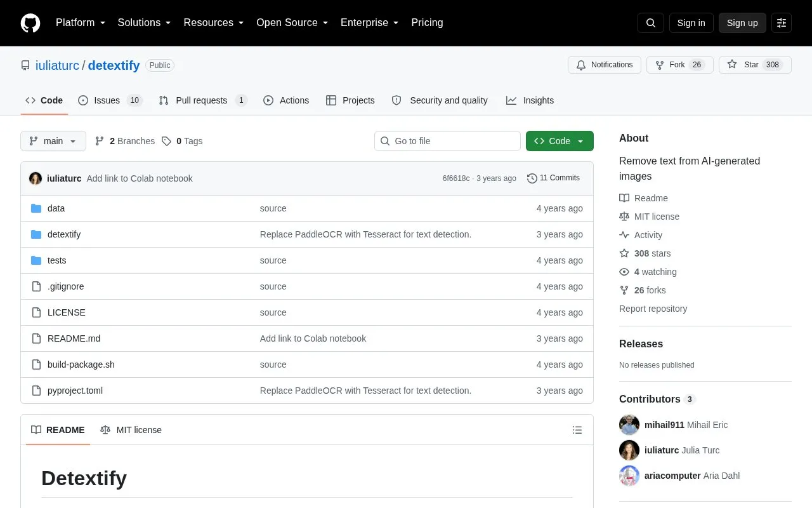The width and height of the screenshot is (812, 508).
Task: Click the tests folder icon
Action: (36, 260)
